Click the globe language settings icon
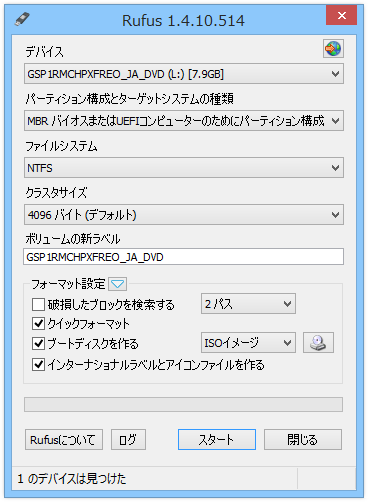Image resolution: width=369 pixels, height=503 pixels. click(333, 49)
